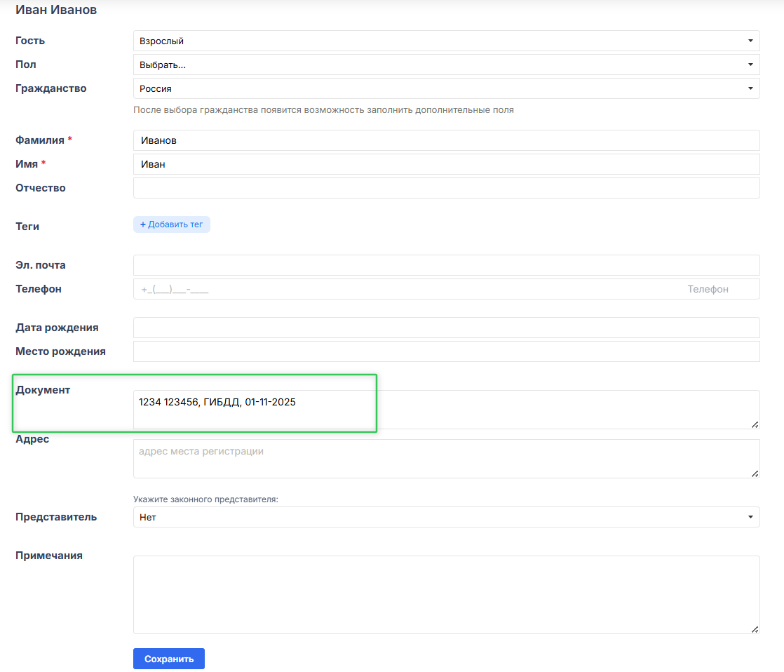Focus the Адрес text area
Image resolution: width=784 pixels, height=672 pixels.
tap(446, 459)
